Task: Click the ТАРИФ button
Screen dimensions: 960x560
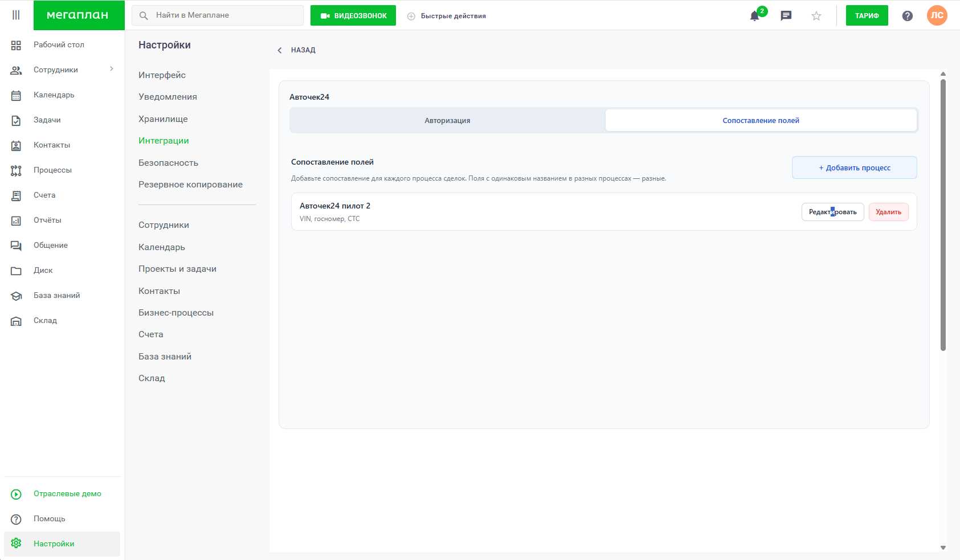Action: [x=867, y=15]
